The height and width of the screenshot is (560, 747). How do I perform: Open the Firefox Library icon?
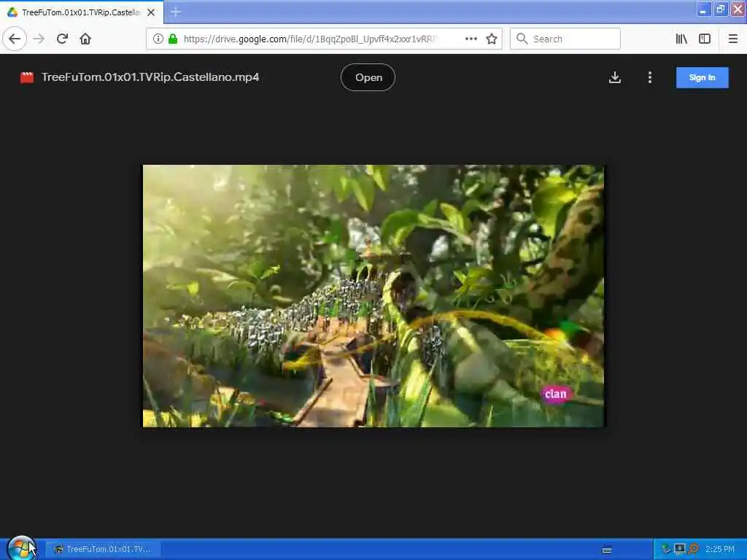681,39
